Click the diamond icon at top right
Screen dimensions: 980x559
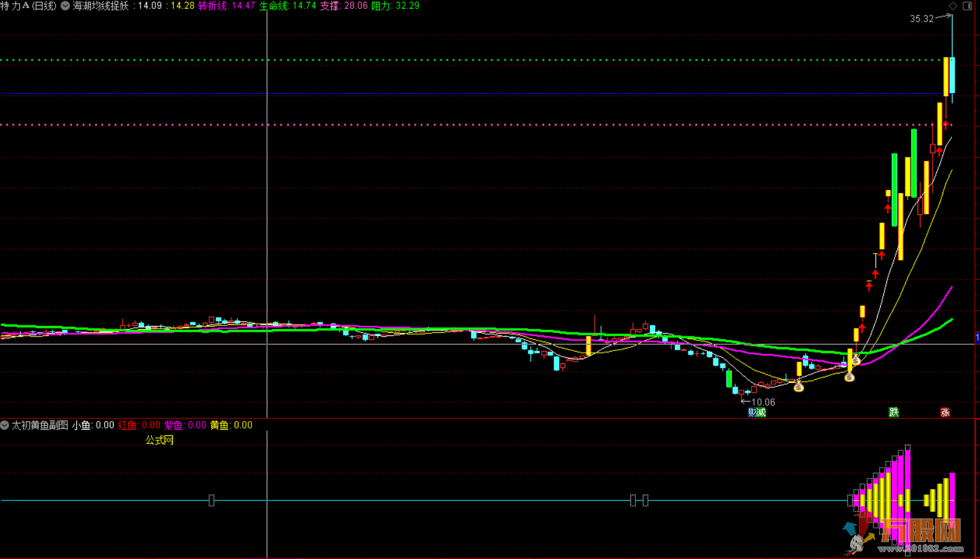[x=953, y=6]
